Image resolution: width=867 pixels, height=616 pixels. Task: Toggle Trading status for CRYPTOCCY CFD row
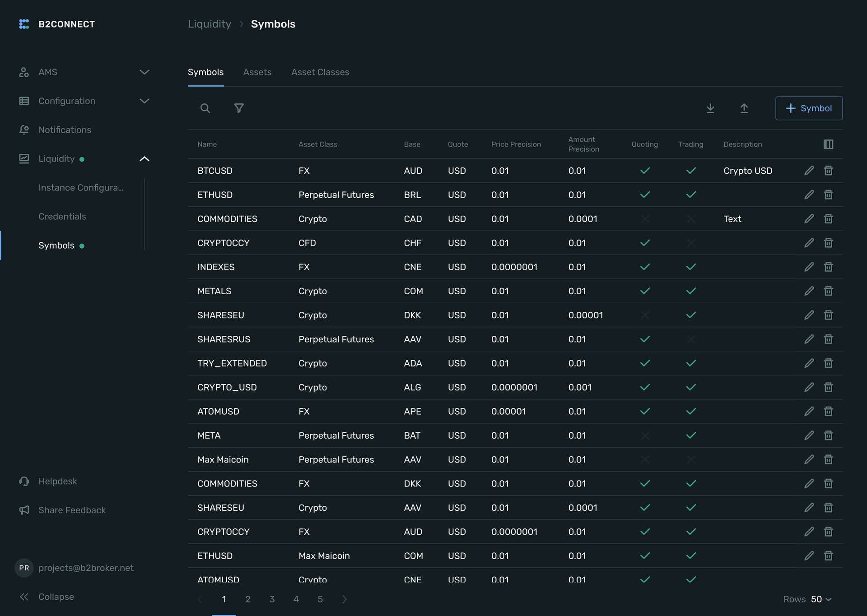coord(691,243)
